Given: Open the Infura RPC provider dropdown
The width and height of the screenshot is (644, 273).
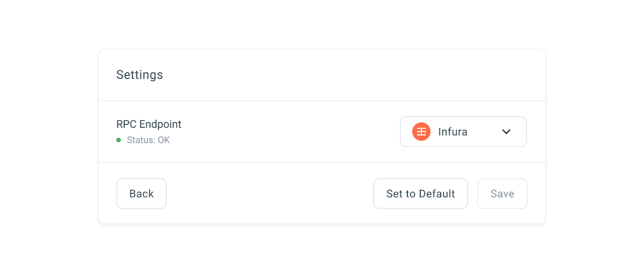Looking at the screenshot, I should pyautogui.click(x=463, y=132).
